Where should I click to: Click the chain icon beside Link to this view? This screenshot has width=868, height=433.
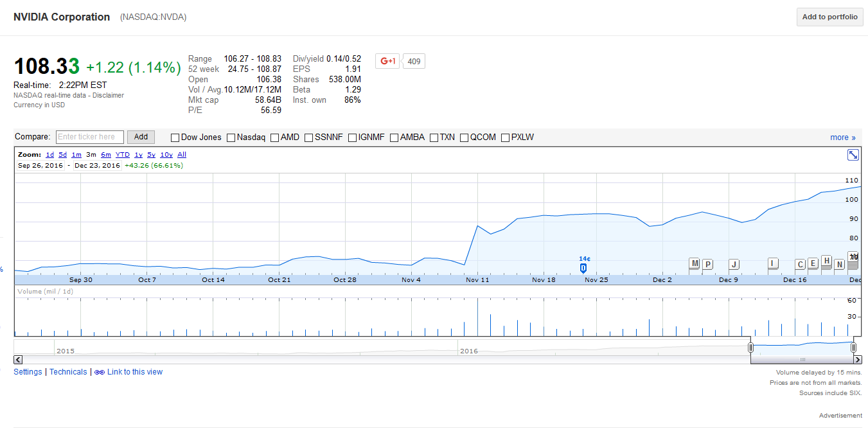coord(100,372)
